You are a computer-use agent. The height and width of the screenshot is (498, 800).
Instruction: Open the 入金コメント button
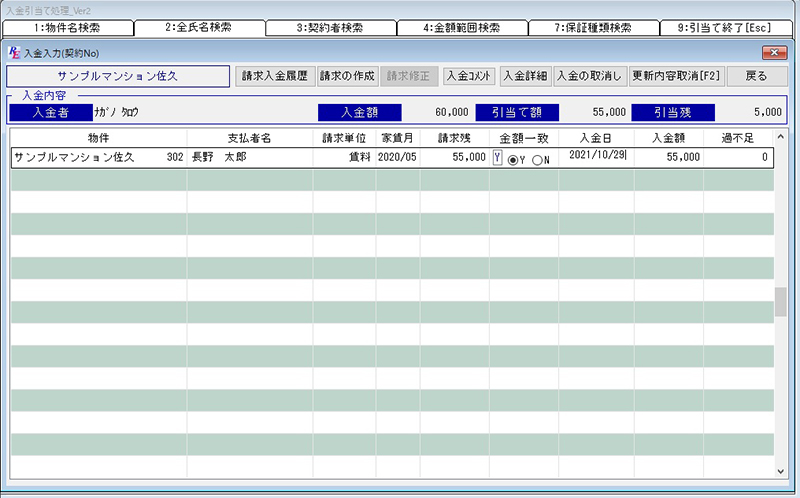point(469,75)
